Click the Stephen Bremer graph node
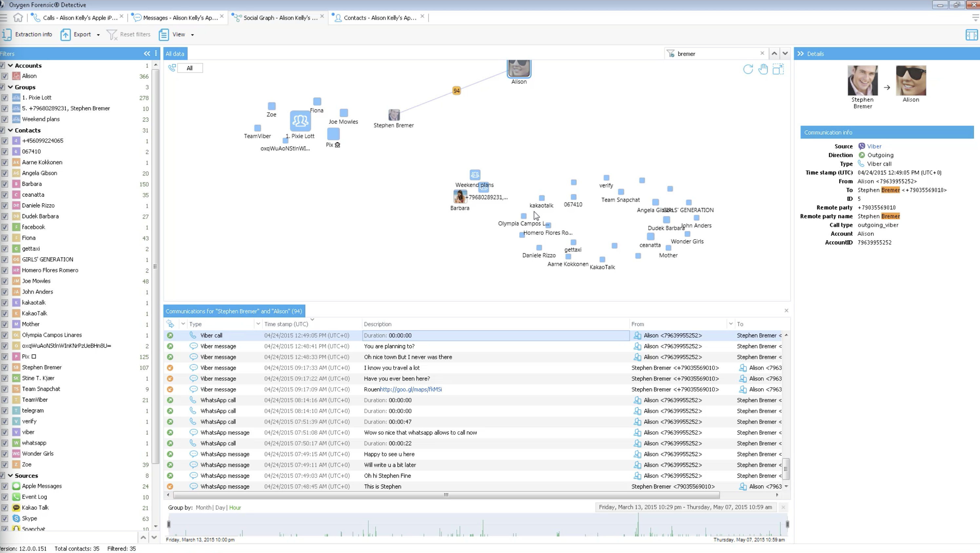Screen dimensions: 980x553 coord(394,115)
